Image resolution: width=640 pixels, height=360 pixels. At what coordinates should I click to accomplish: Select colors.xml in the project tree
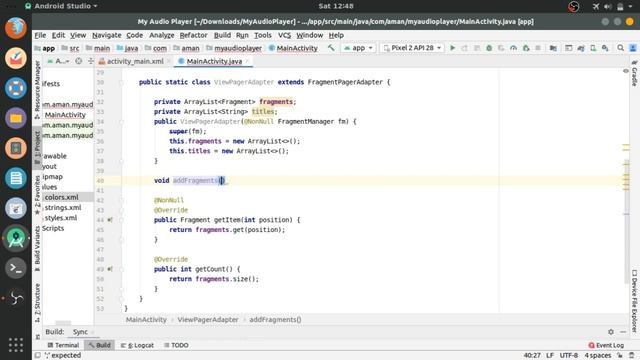(61, 197)
